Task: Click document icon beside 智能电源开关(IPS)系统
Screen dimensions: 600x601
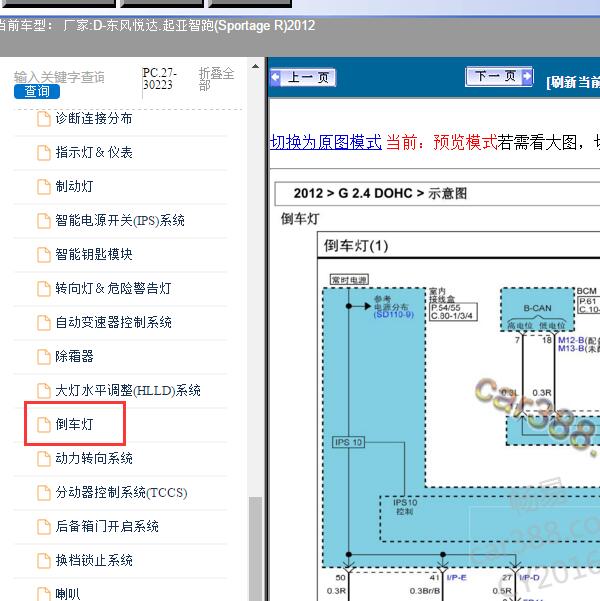Action: tap(44, 221)
